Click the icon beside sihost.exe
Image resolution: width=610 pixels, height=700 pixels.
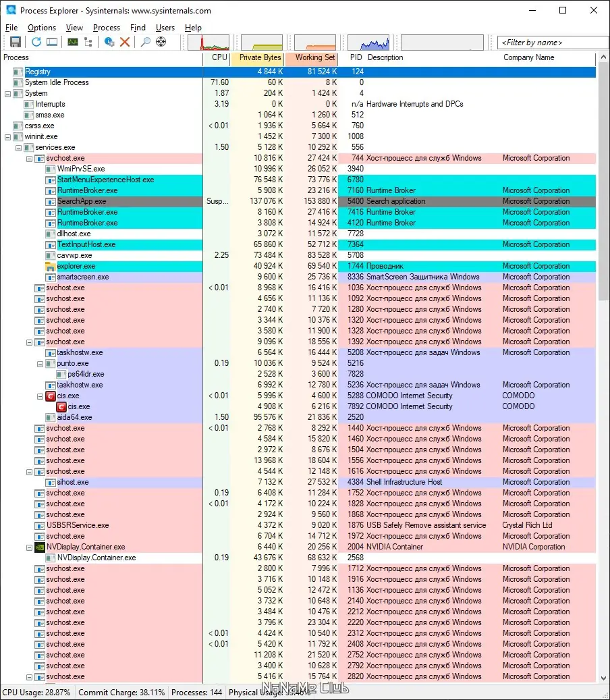pyautogui.click(x=51, y=482)
